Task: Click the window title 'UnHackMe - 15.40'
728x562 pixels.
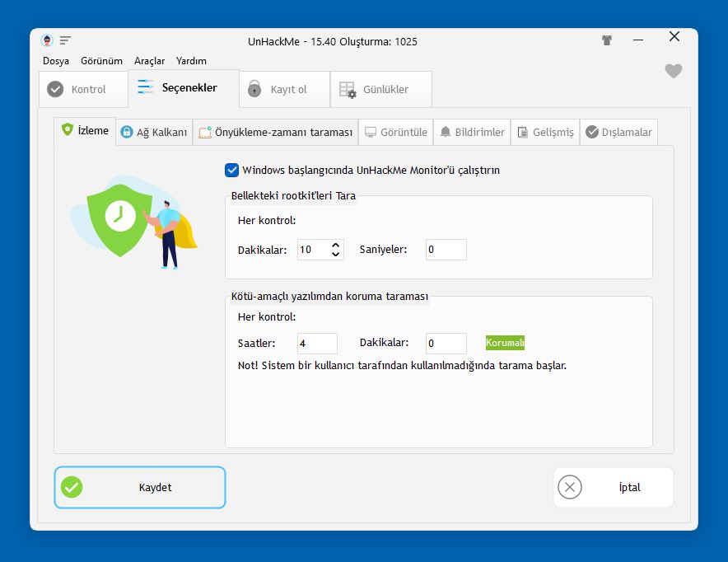Action: [333, 42]
